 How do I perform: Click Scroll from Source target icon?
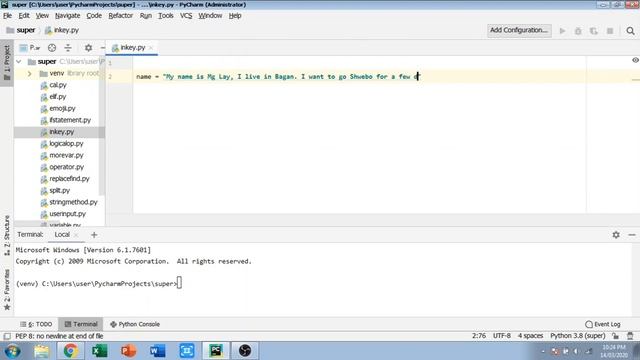52,48
